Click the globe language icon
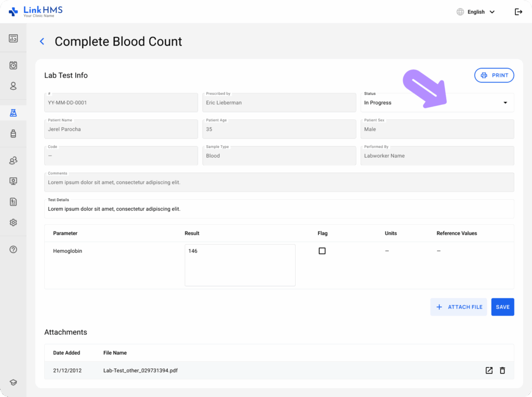532x397 pixels. 460,12
